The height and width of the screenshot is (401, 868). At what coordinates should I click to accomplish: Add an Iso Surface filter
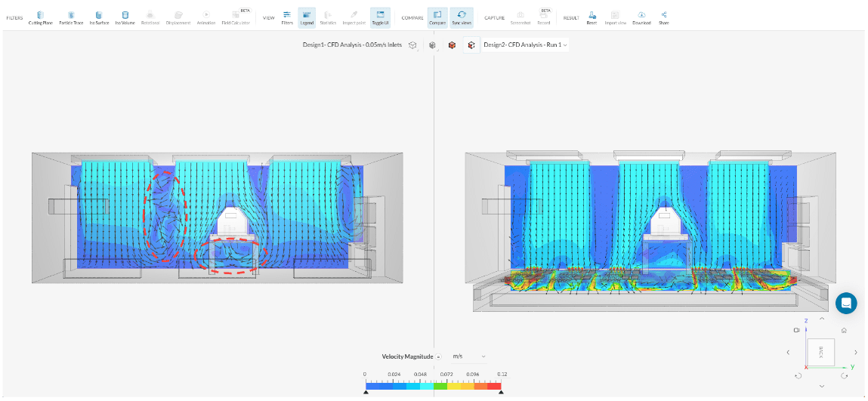tap(98, 17)
